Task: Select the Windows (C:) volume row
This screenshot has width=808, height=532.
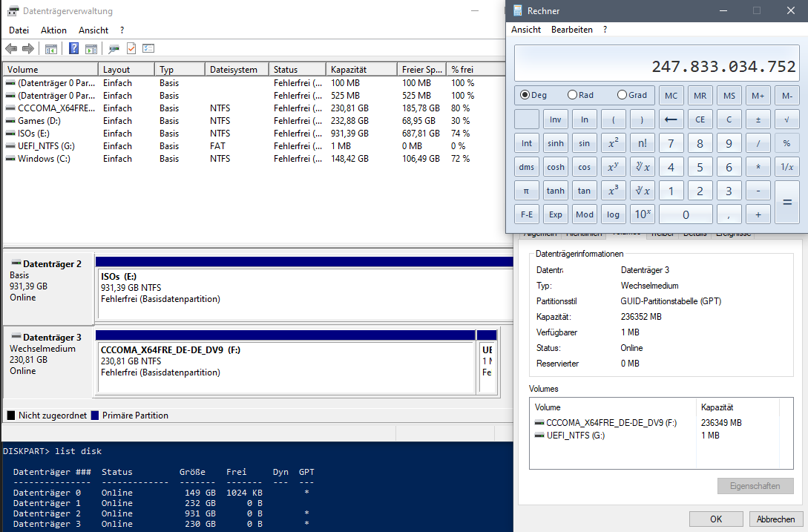Action: tap(252, 159)
